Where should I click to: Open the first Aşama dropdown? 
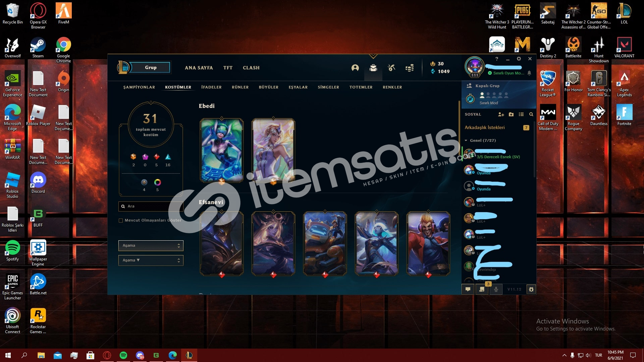pos(151,246)
